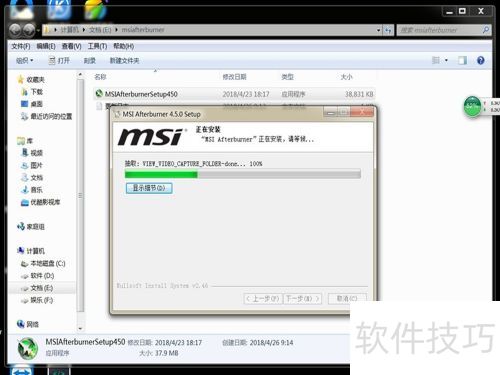The height and width of the screenshot is (375, 500).
Task: Click the Music library icon
Action: point(24,190)
